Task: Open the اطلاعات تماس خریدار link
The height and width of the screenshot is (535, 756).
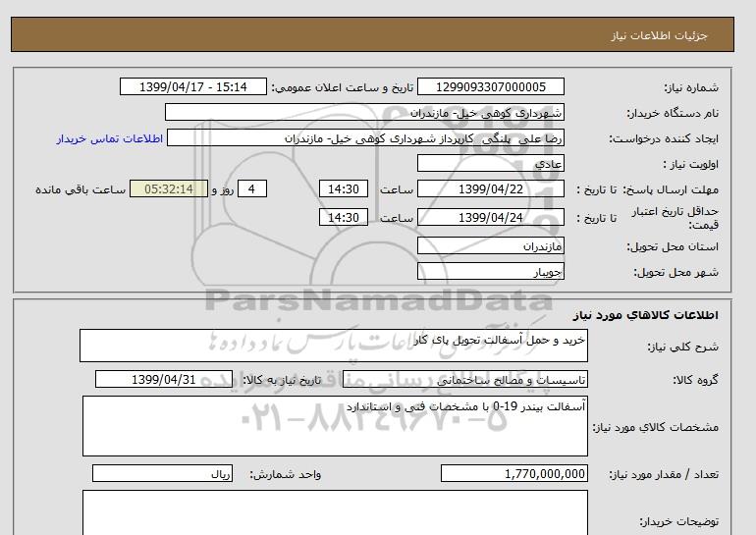Action: 109,138
